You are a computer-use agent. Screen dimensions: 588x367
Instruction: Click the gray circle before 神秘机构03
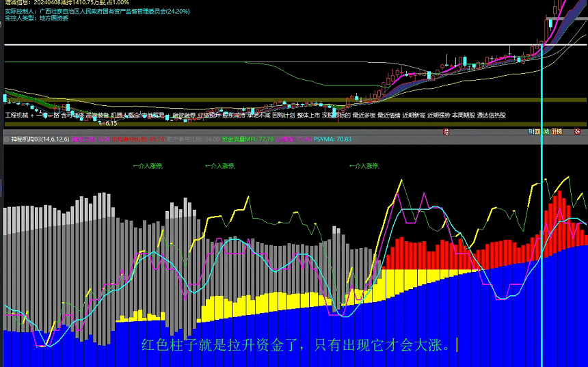point(6,139)
